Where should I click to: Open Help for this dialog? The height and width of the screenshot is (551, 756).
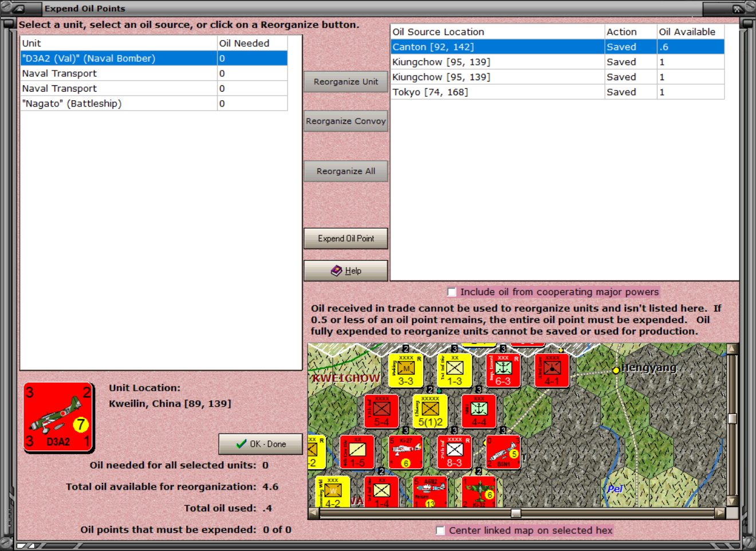click(x=346, y=271)
